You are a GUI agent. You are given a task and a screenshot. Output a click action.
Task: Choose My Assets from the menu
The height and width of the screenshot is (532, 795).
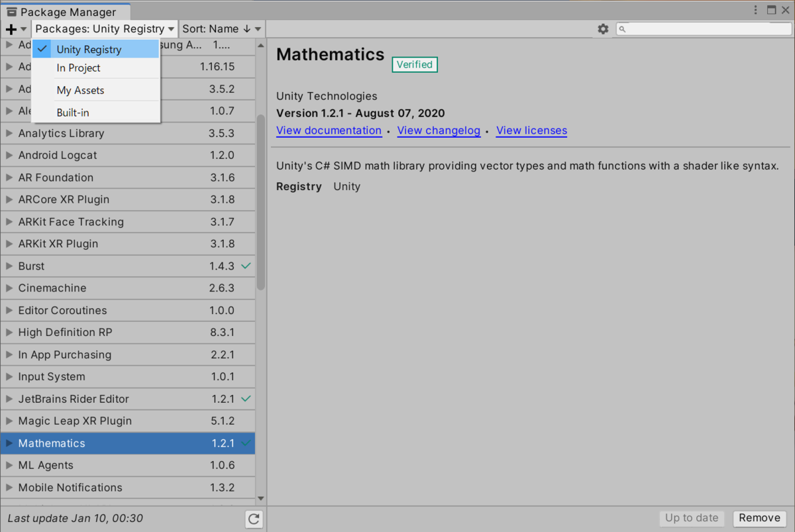(x=96, y=90)
